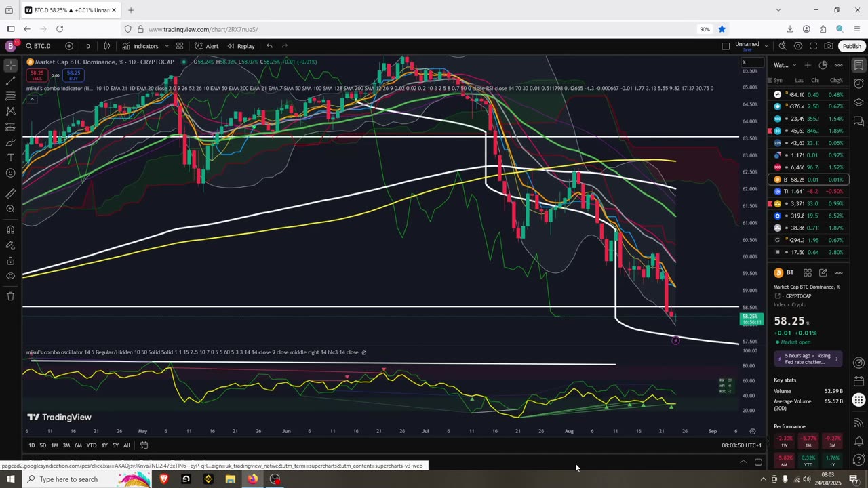Select the All date range
Screen dimensions: 868x488
pyautogui.click(x=127, y=445)
